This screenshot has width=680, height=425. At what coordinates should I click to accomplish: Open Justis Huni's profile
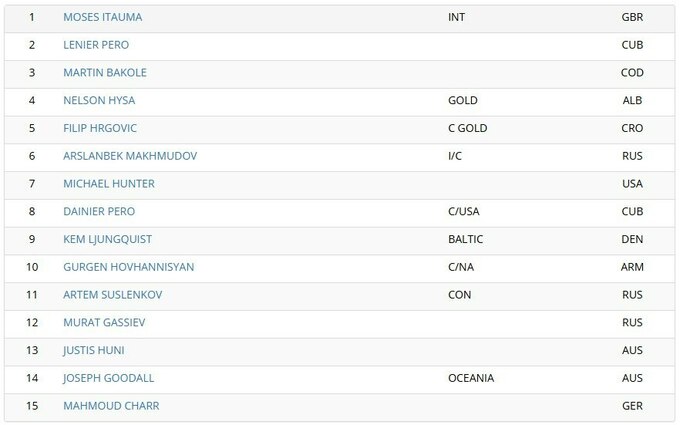pyautogui.click(x=94, y=351)
